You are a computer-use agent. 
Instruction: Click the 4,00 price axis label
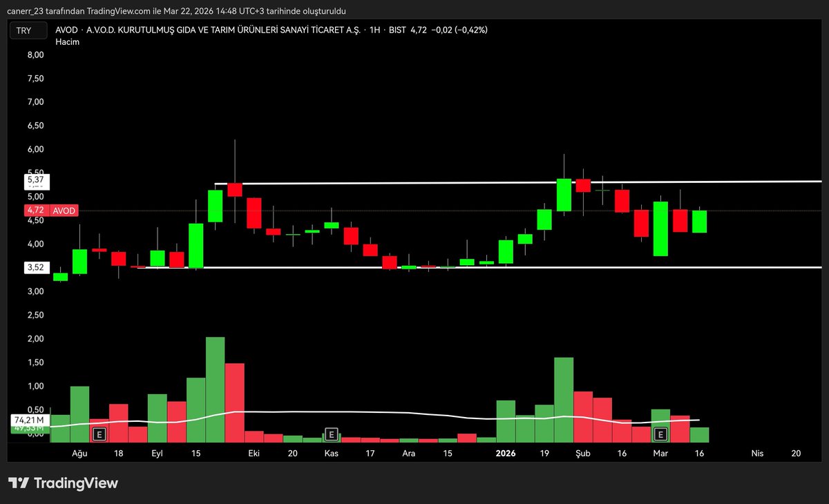(x=35, y=244)
